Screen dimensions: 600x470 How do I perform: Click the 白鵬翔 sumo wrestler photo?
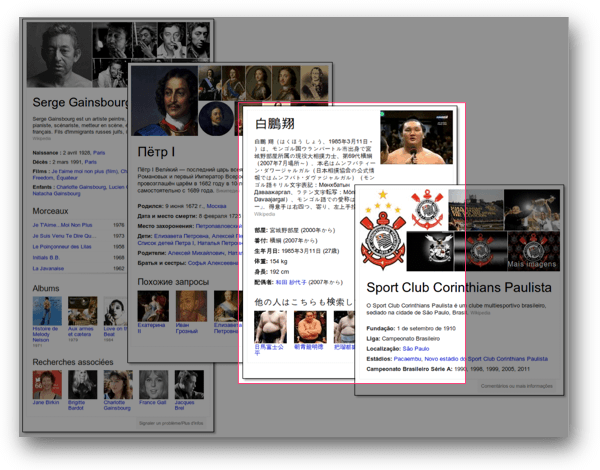416,137
